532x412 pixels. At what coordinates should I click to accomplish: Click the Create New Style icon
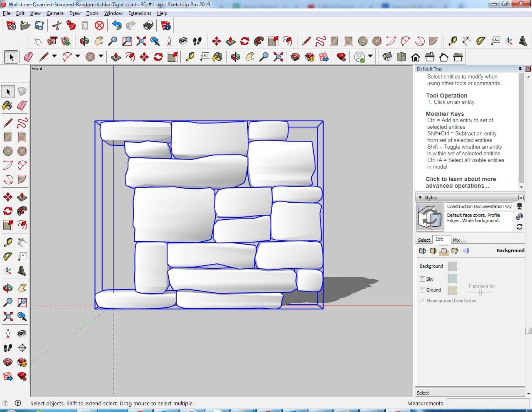pyautogui.click(x=520, y=216)
